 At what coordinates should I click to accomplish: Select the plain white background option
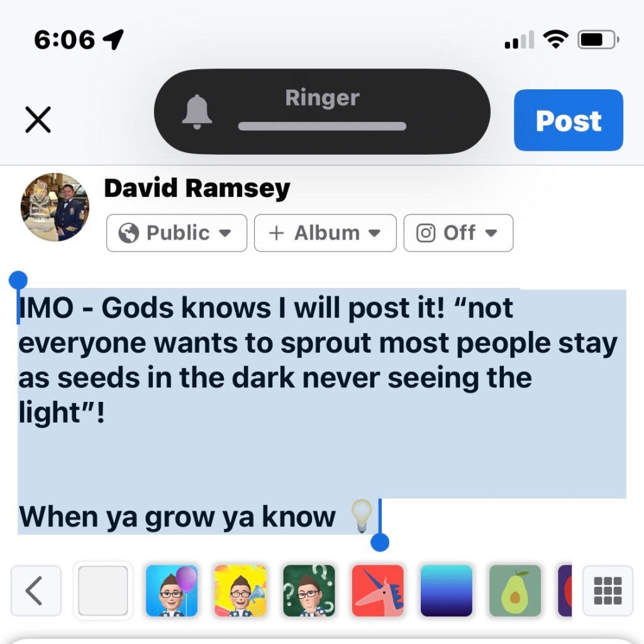pyautogui.click(x=103, y=591)
